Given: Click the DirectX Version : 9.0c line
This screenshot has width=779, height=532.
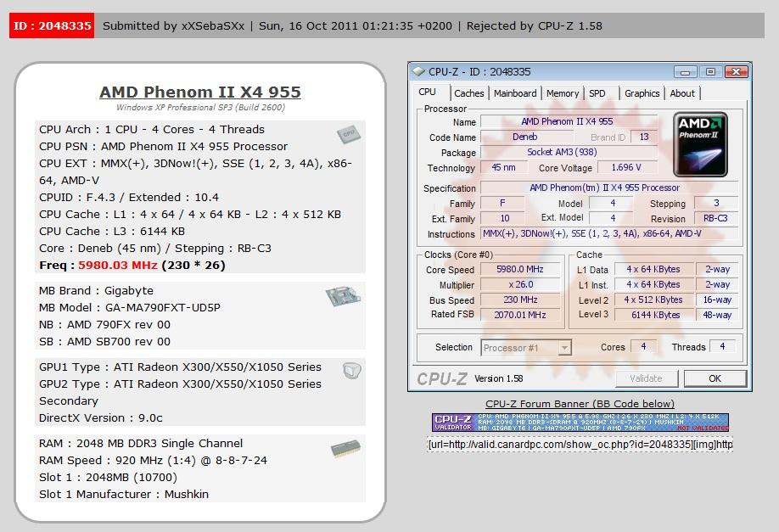Looking at the screenshot, I should coord(101,417).
